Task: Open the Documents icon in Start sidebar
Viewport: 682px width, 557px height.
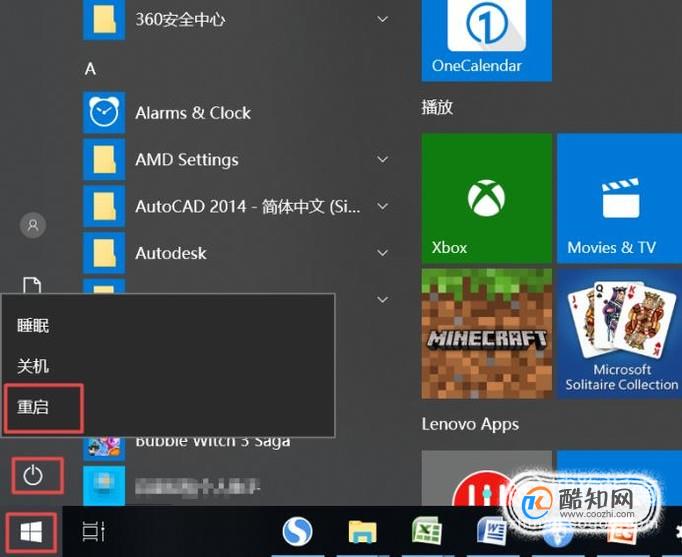Action: [x=32, y=285]
